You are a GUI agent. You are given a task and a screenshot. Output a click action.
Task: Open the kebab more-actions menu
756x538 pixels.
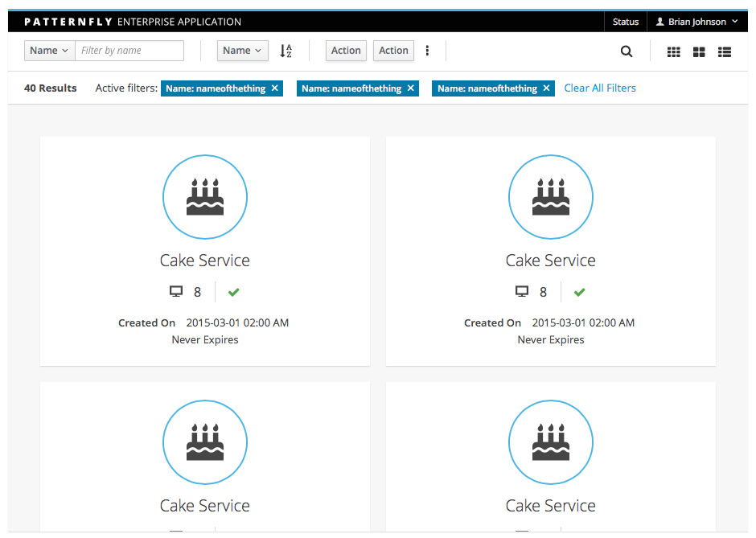pyautogui.click(x=427, y=51)
